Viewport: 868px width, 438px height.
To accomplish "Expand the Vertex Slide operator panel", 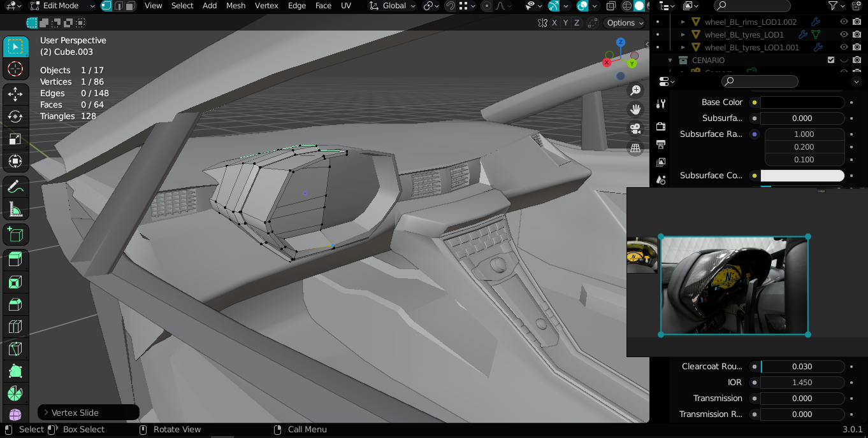I will pyautogui.click(x=46, y=413).
